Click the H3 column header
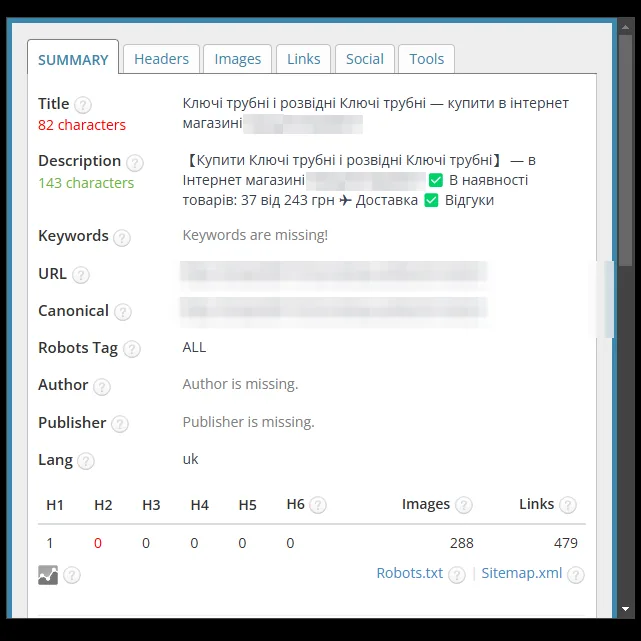Viewport: 641px width, 641px height. [151, 505]
